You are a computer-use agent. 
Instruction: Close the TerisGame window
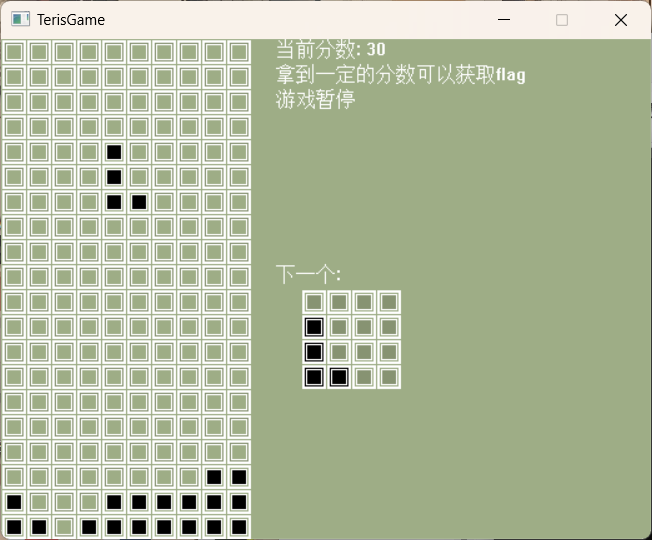click(x=620, y=20)
